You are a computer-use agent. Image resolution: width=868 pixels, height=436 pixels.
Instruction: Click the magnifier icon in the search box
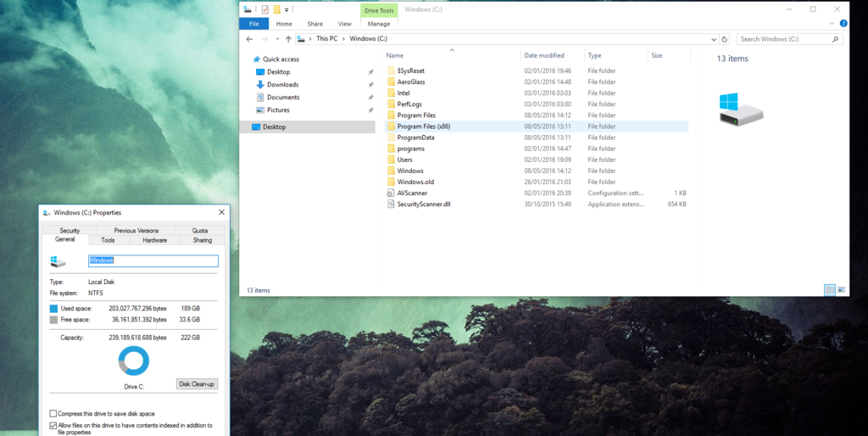click(835, 39)
